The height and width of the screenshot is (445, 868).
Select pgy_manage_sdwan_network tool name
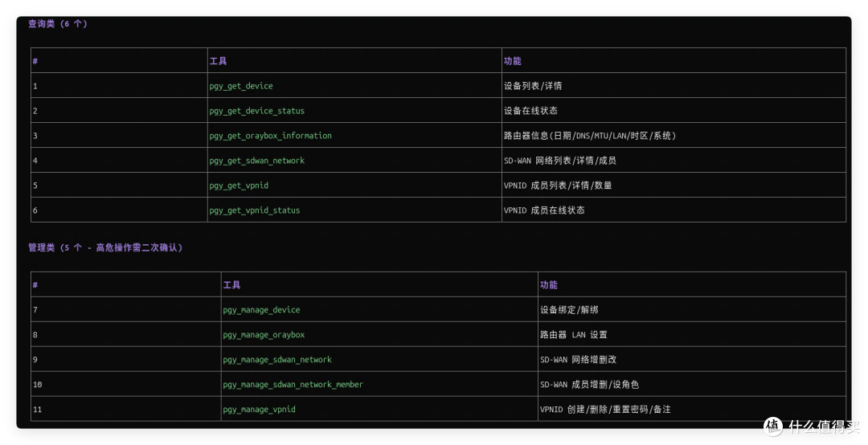pyautogui.click(x=277, y=360)
